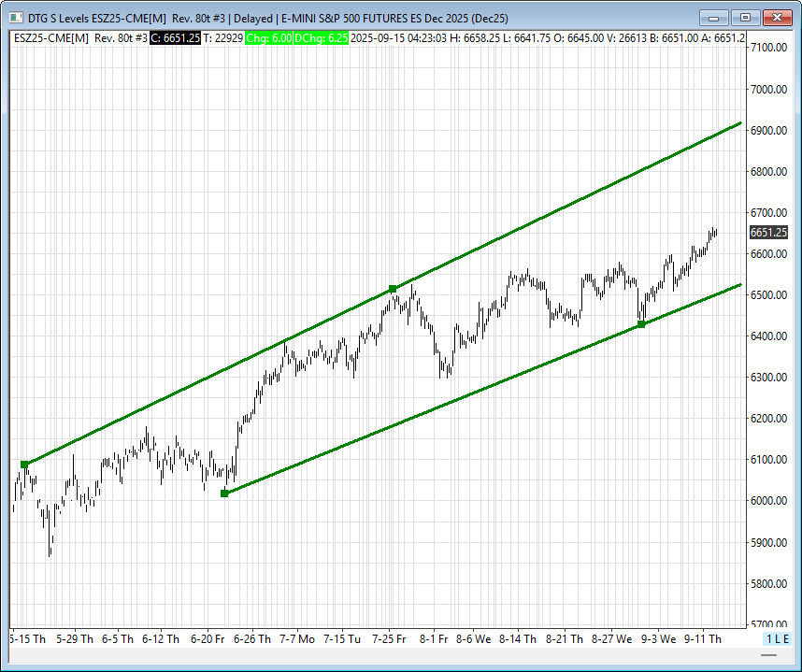The image size is (802, 672).
Task: Select lower trendline anchor near 9-3
Action: [641, 324]
